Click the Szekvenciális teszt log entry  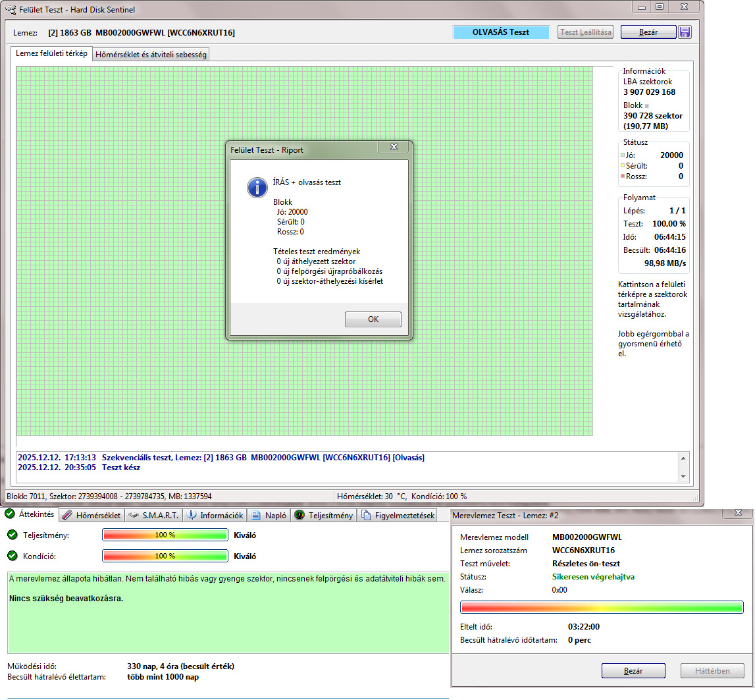[221, 457]
